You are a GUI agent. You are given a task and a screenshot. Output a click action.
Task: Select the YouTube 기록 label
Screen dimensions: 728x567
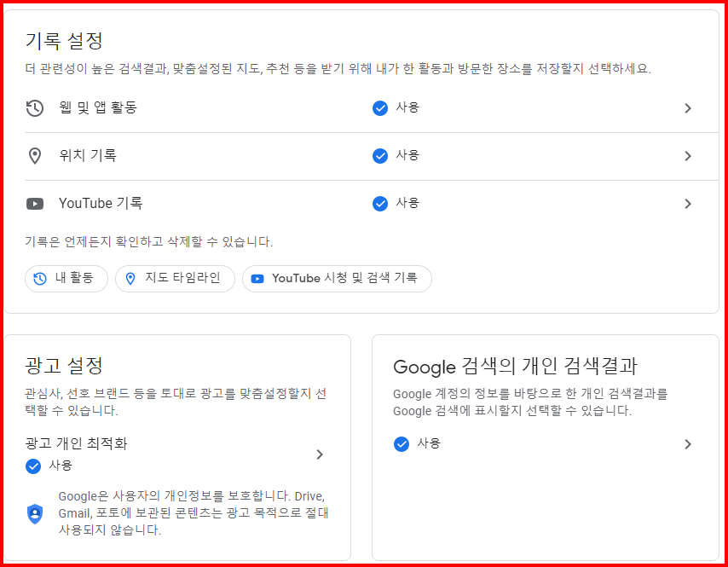(101, 204)
